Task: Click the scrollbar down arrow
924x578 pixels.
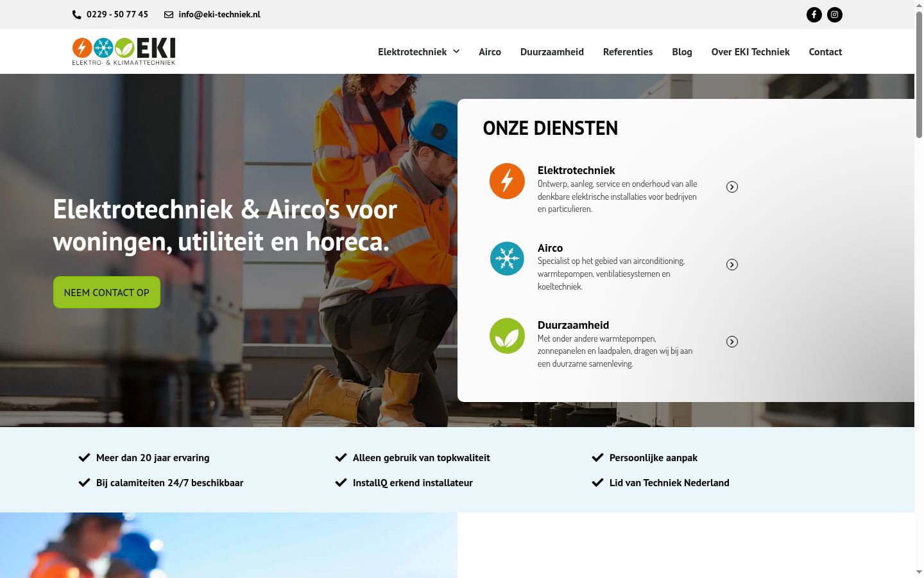Action: pyautogui.click(x=919, y=572)
